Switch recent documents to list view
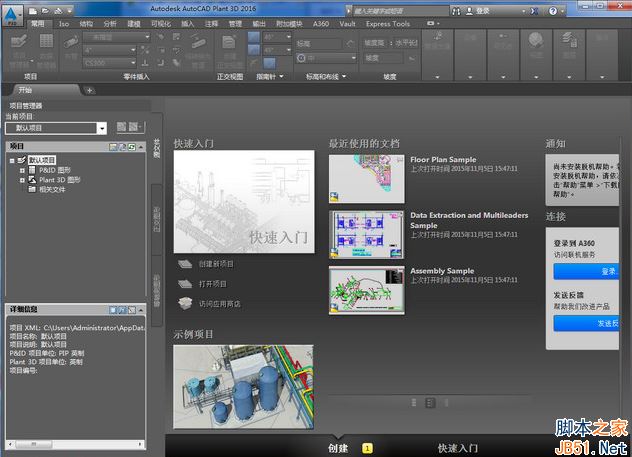 click(414, 402)
